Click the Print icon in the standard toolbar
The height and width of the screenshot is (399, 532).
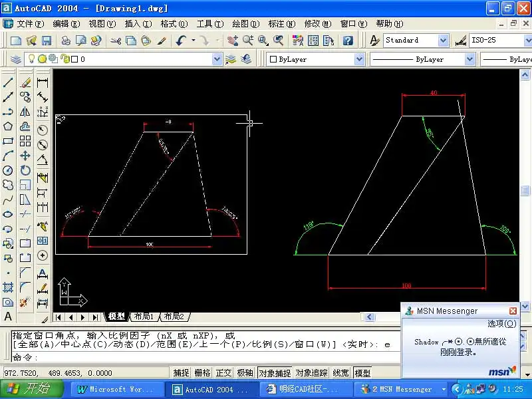tap(65, 41)
